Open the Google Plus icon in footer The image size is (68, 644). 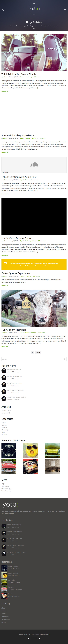[x=36, y=638]
